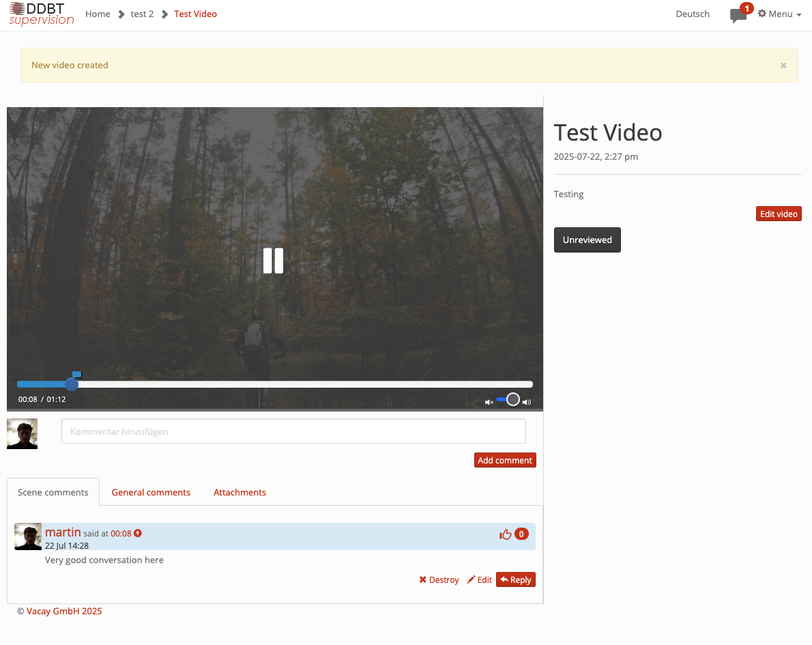The width and height of the screenshot is (812, 645).
Task: Adjust the volume slider knob
Action: click(513, 399)
